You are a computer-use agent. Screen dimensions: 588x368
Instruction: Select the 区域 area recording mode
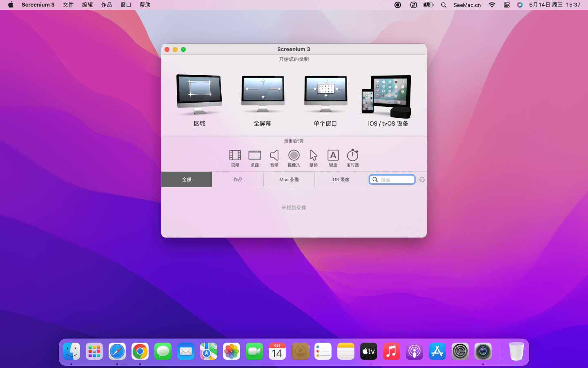(x=199, y=100)
